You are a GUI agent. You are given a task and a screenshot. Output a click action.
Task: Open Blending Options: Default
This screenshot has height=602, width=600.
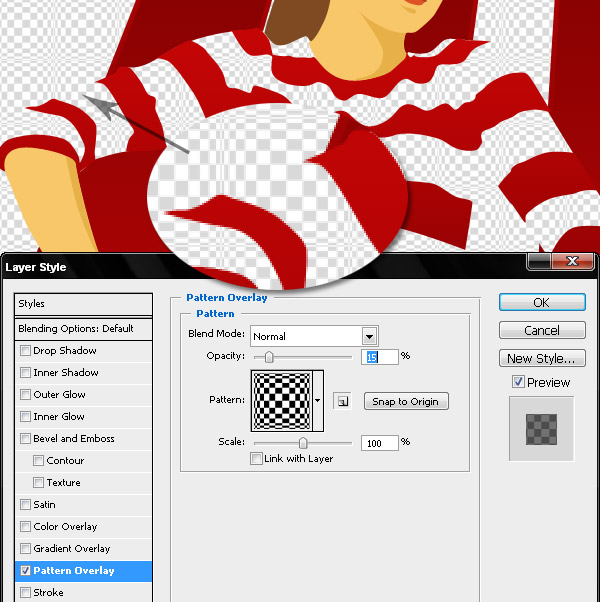(83, 329)
